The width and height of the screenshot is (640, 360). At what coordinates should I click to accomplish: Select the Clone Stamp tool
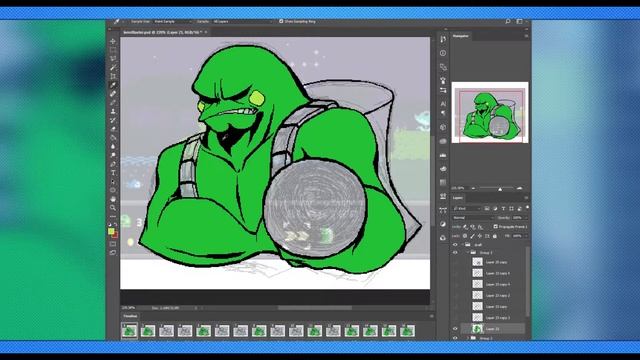pos(113,111)
